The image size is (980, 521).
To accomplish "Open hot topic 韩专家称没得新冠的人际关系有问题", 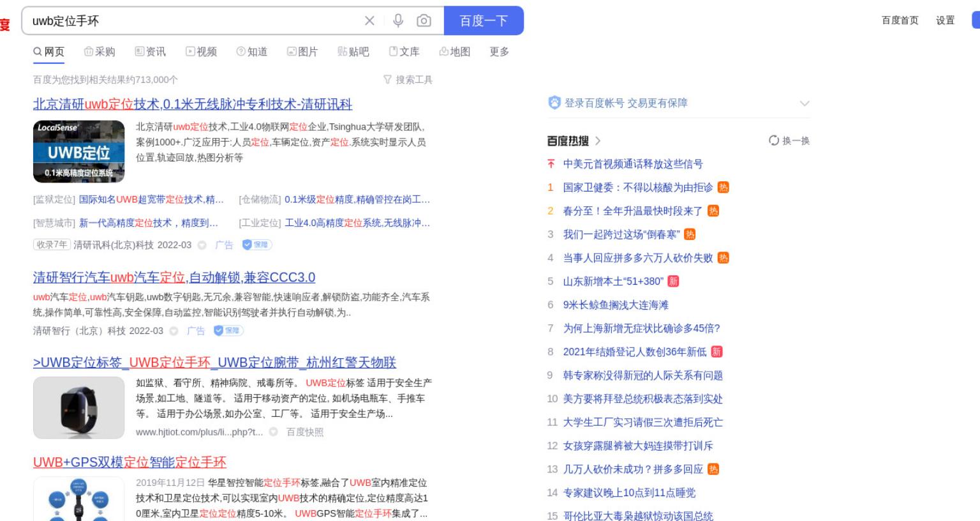I will coord(643,375).
